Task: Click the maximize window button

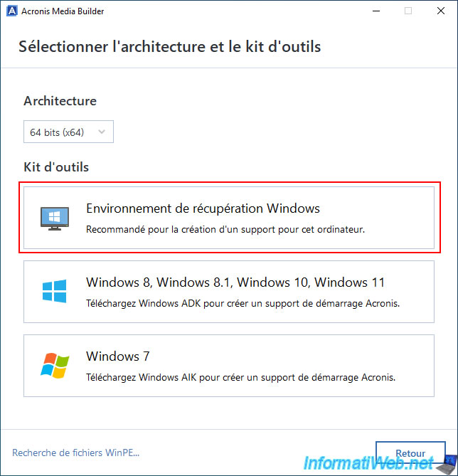Action: click(x=408, y=11)
